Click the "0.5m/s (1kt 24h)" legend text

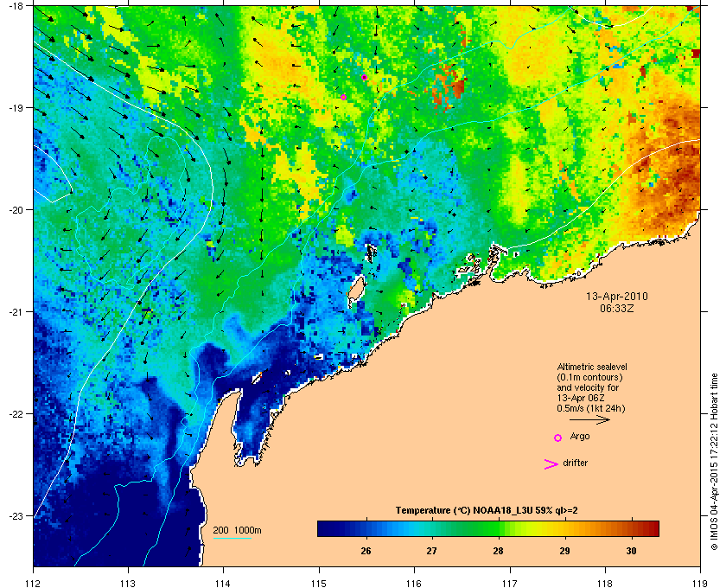pyautogui.click(x=591, y=409)
